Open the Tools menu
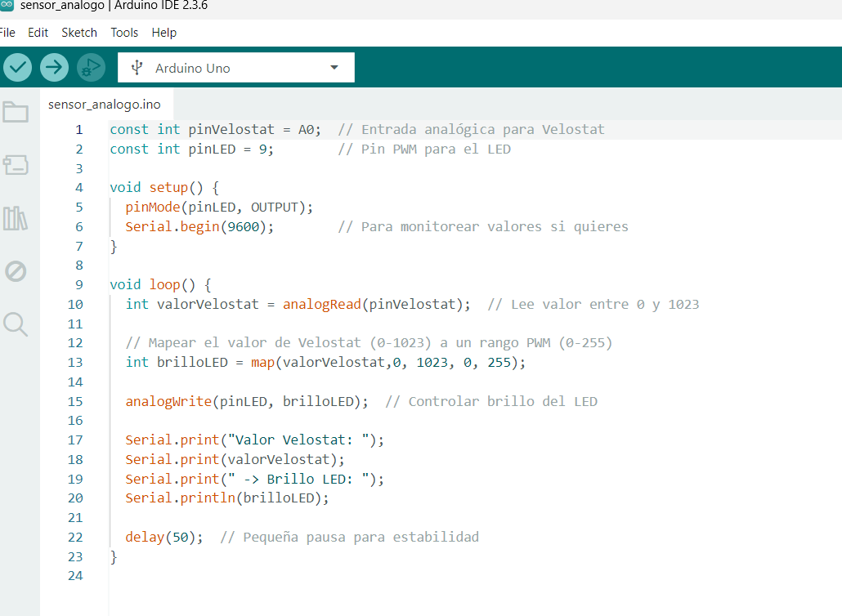The height and width of the screenshot is (616, 842). tap(124, 33)
